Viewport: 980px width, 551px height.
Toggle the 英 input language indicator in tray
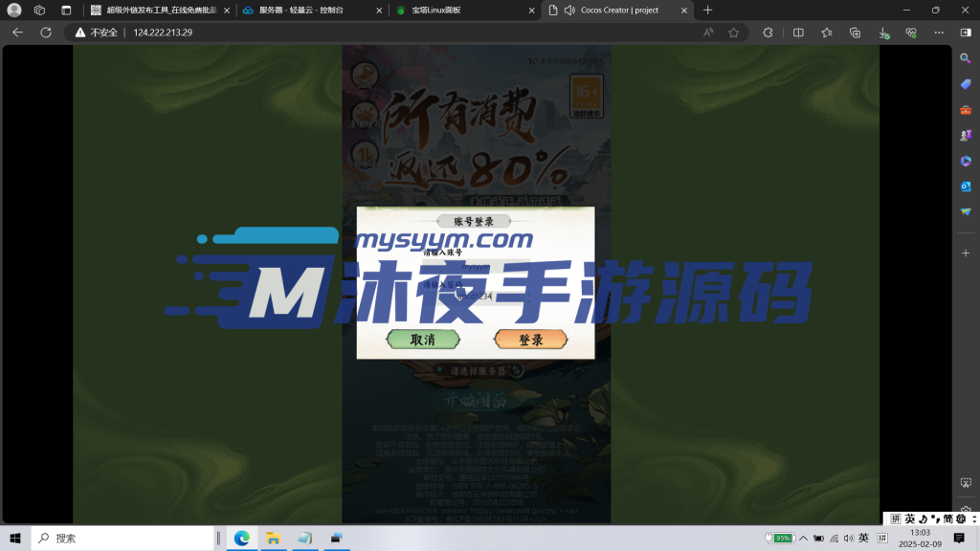[862, 540]
